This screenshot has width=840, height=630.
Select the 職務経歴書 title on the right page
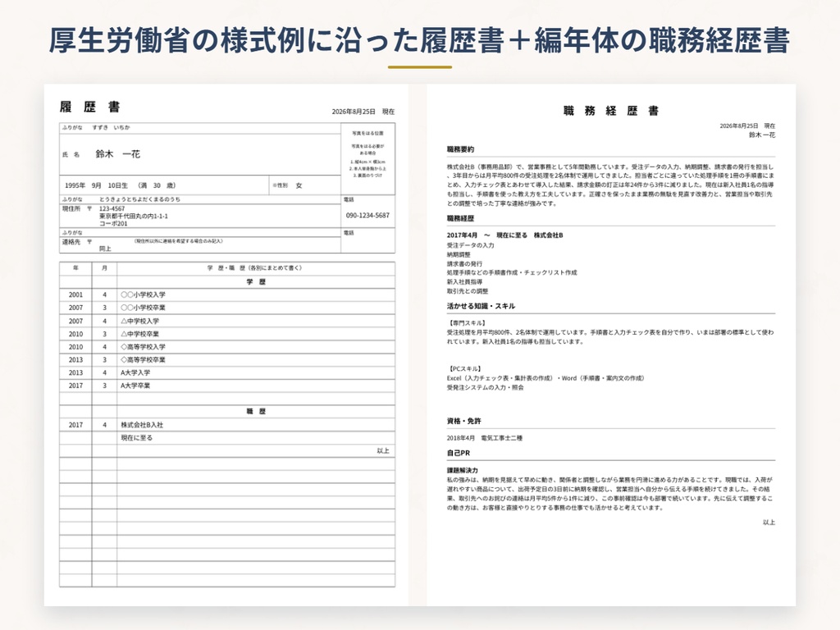tap(610, 111)
